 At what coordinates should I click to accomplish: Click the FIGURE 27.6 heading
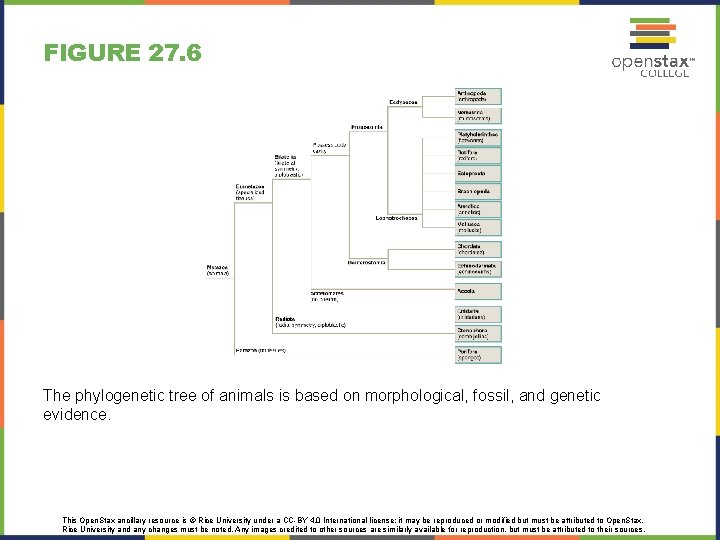click(x=123, y=52)
